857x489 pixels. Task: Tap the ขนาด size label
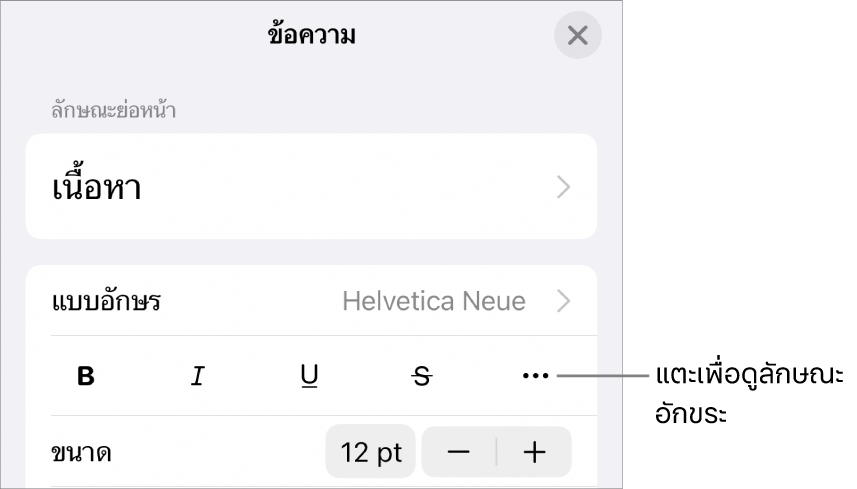point(81,453)
